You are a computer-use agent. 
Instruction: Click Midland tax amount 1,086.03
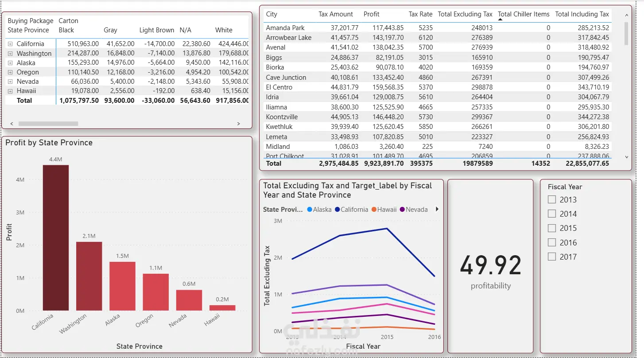[346, 147]
